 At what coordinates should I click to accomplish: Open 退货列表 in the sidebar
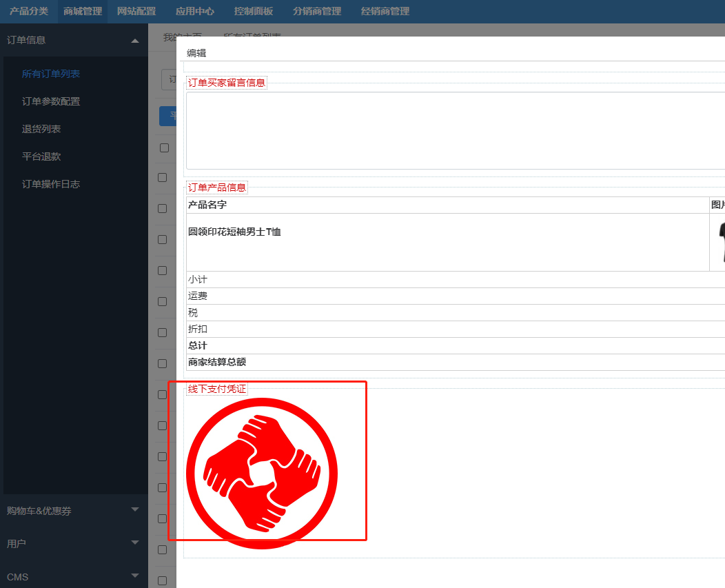coord(41,129)
